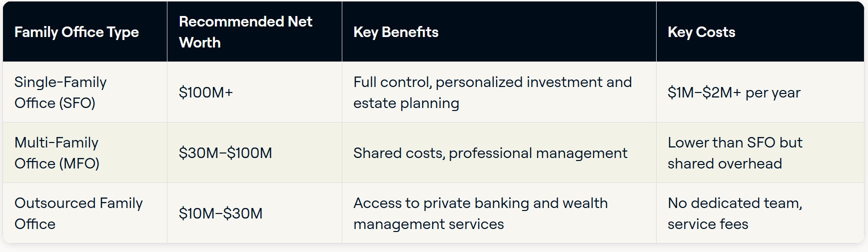The width and height of the screenshot is (868, 252).
Task: Click the no dedicated team cost cell
Action: point(760,213)
